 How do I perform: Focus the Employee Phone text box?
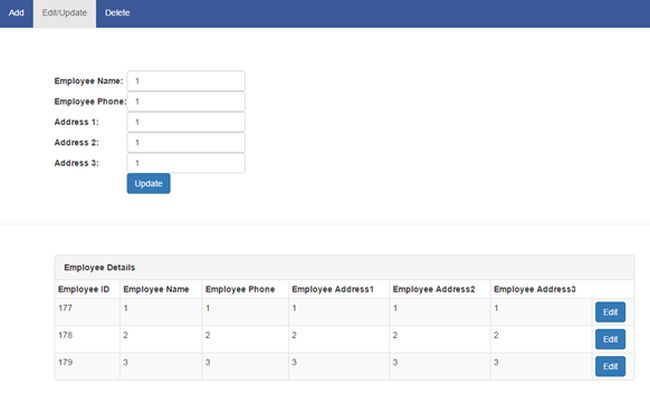186,101
